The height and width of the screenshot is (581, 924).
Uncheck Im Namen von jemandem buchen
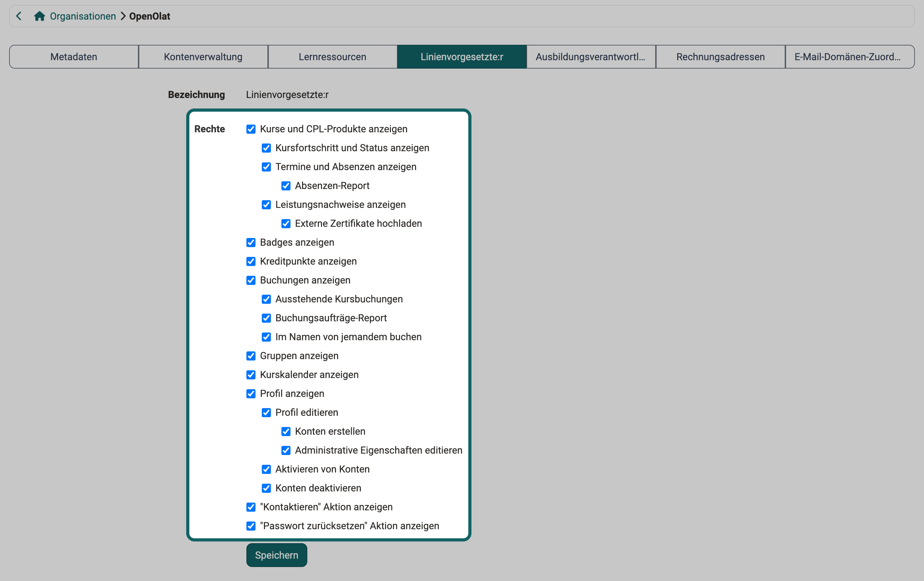tap(266, 337)
